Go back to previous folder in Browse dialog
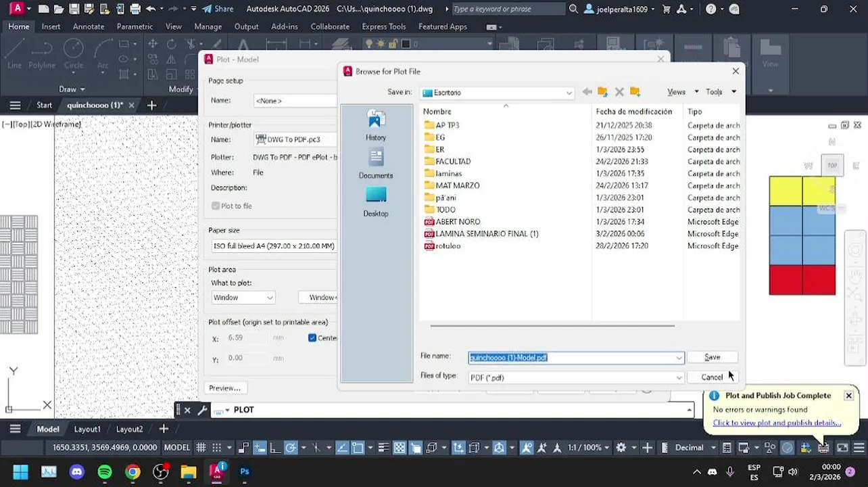The width and height of the screenshot is (868, 487). [587, 92]
